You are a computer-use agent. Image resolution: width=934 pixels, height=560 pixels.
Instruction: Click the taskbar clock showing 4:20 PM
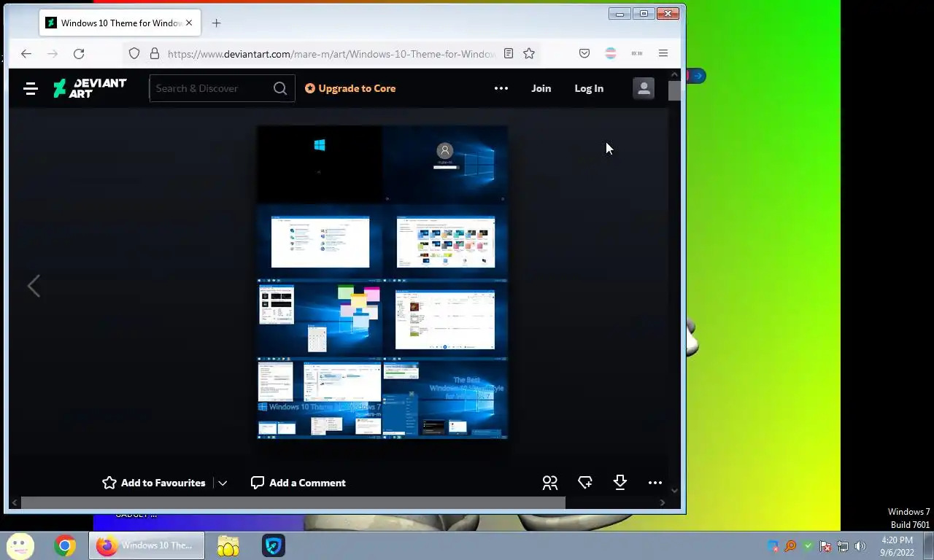[x=897, y=546]
